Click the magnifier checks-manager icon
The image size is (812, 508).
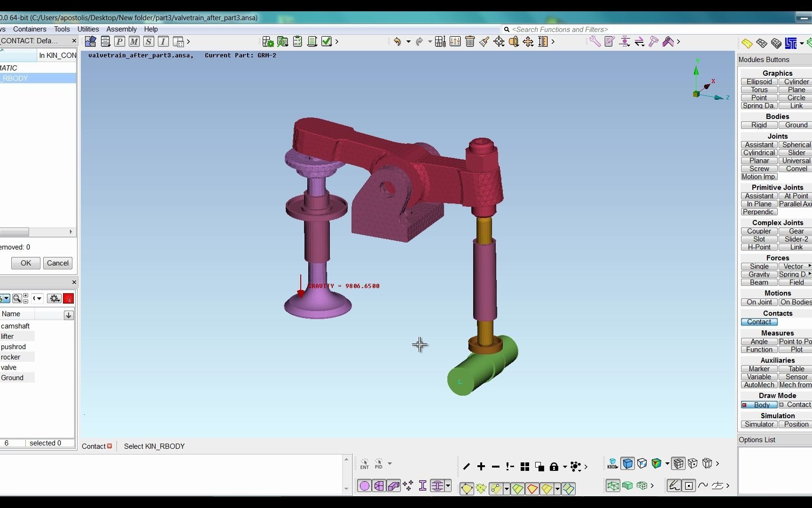coord(282,41)
